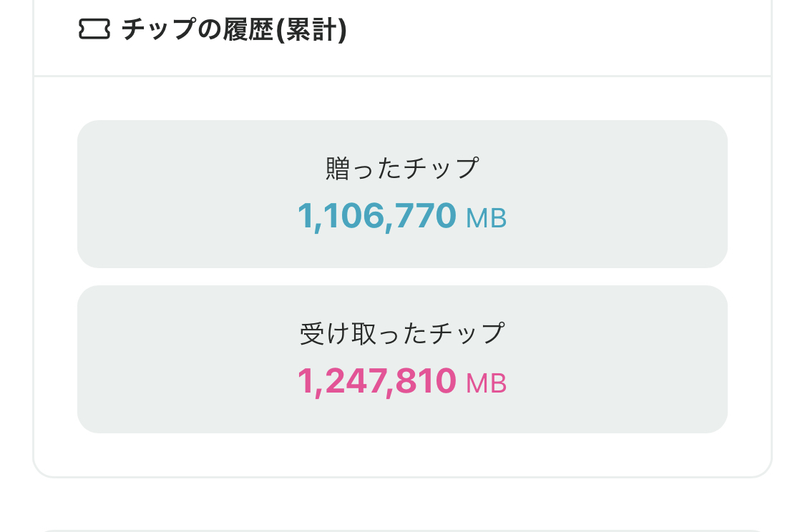Select the pink 1,247,810 amount
Image resolution: width=805 pixels, height=532 pixels.
376,380
